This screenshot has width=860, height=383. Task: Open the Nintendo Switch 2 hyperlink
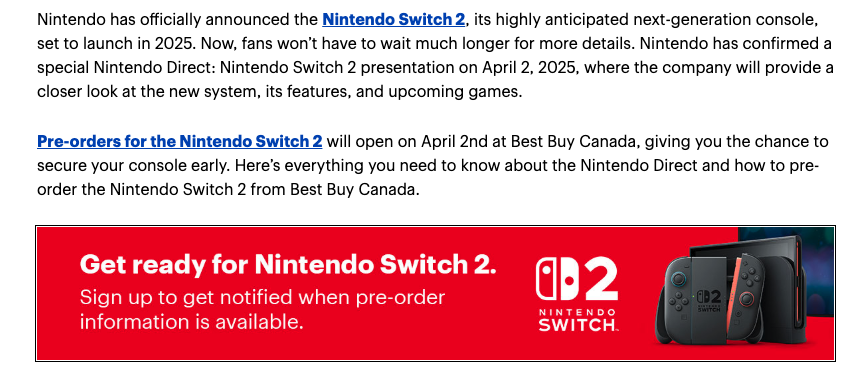[x=393, y=20]
